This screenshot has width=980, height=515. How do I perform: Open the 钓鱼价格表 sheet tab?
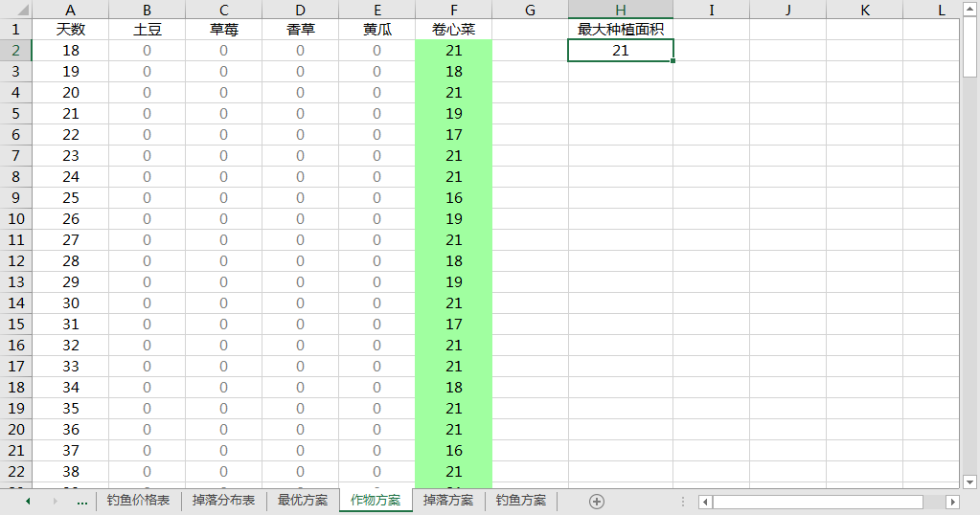pos(138,501)
